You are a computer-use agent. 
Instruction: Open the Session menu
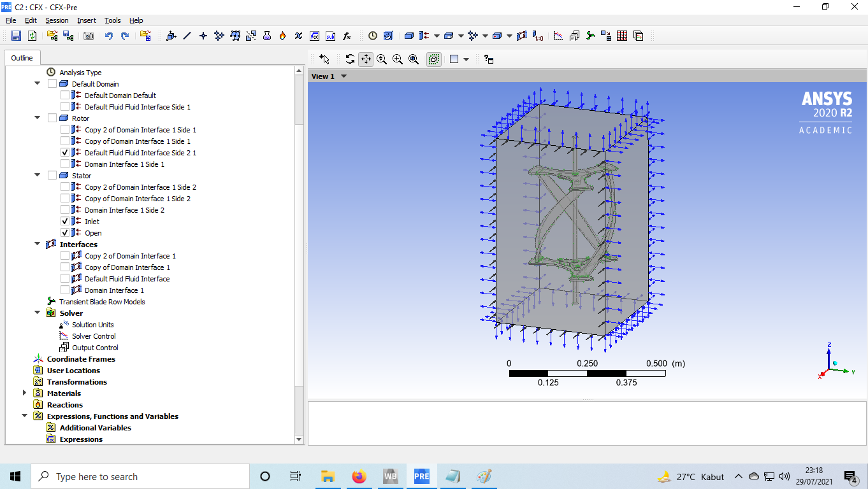[x=56, y=20]
